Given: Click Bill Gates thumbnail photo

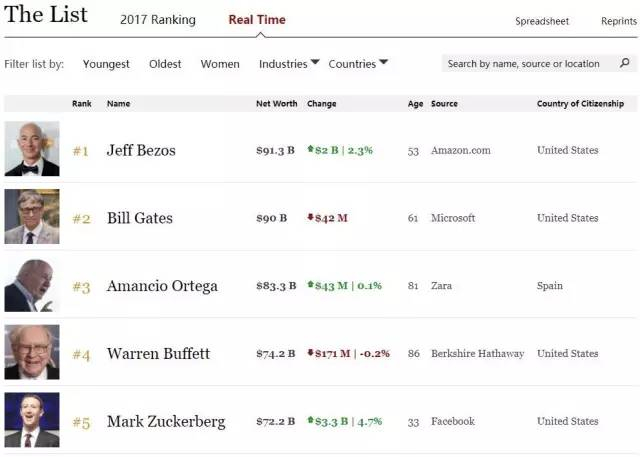Looking at the screenshot, I should click(32, 217).
